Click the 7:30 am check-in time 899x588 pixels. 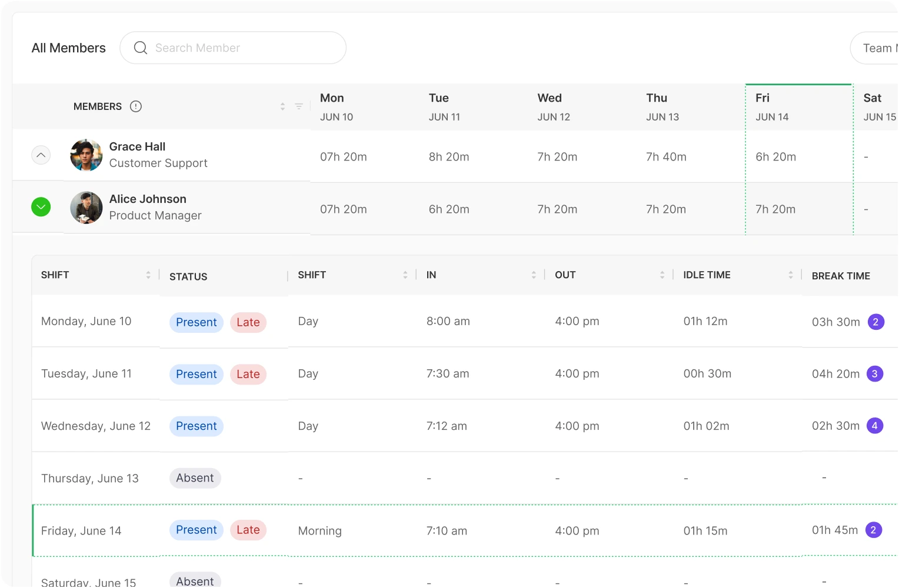pos(448,373)
